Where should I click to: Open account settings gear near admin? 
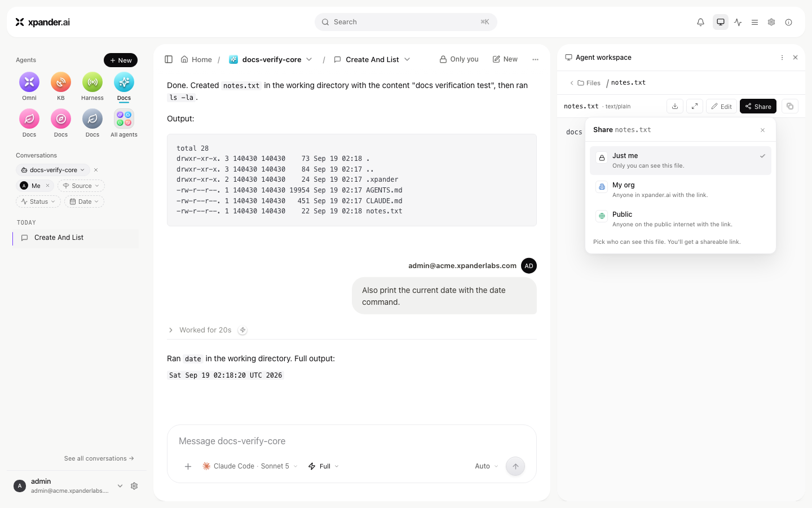[x=134, y=486]
